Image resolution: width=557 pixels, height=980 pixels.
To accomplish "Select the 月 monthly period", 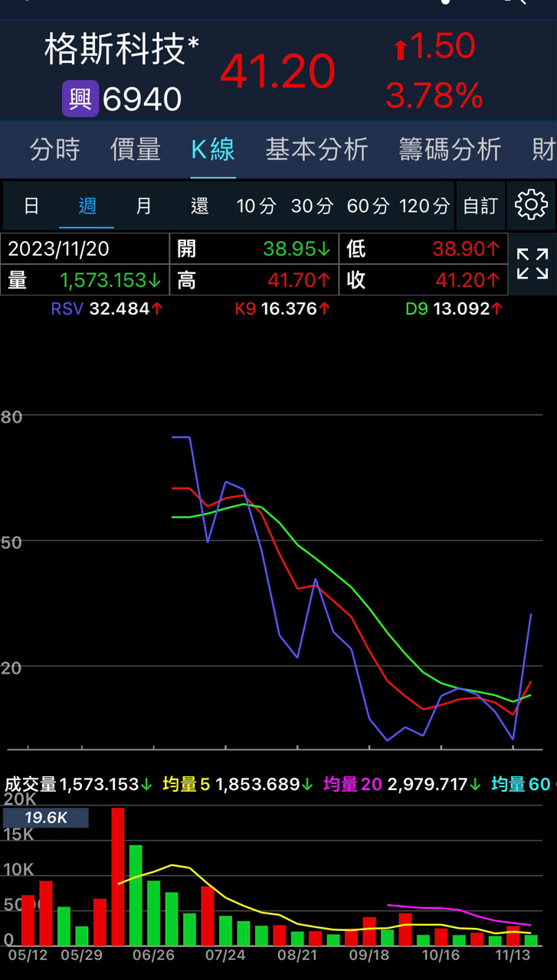I will 143,206.
